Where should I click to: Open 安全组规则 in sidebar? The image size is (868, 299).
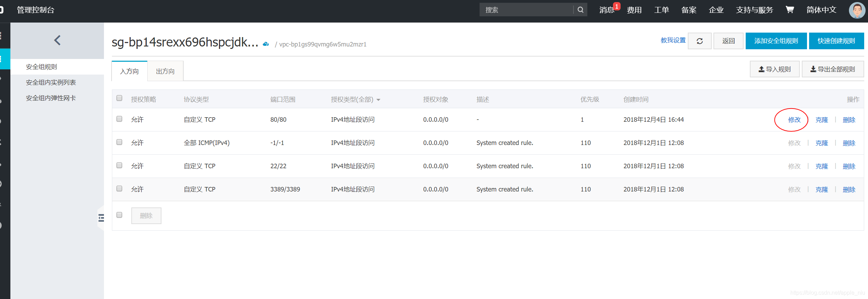coord(57,67)
